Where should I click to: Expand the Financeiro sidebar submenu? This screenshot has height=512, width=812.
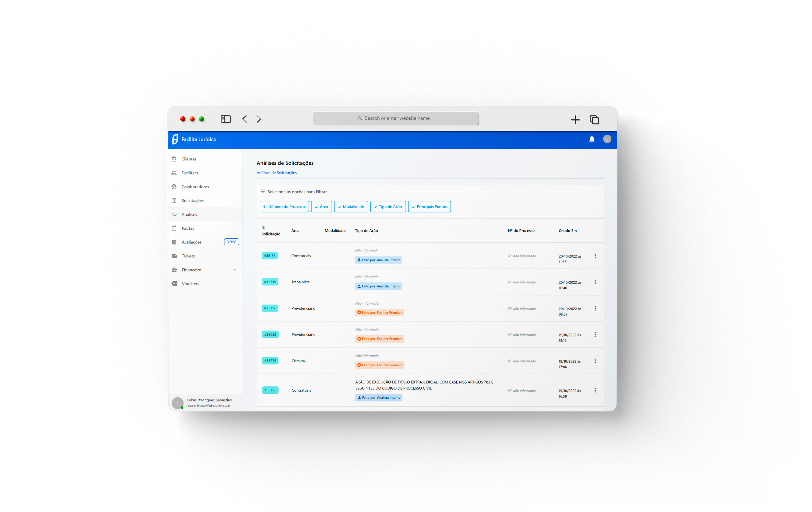235,270
